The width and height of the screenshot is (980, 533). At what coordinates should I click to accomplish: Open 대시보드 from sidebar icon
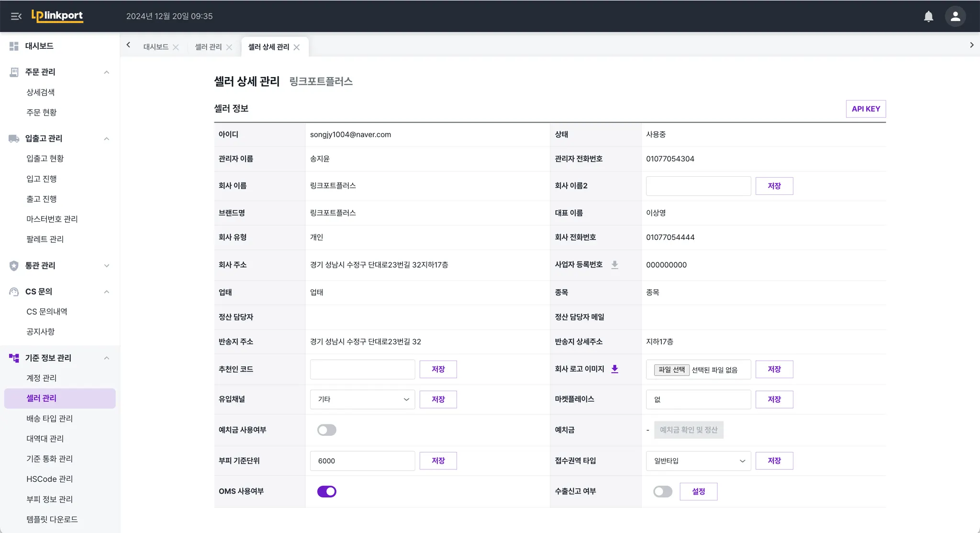tap(14, 46)
